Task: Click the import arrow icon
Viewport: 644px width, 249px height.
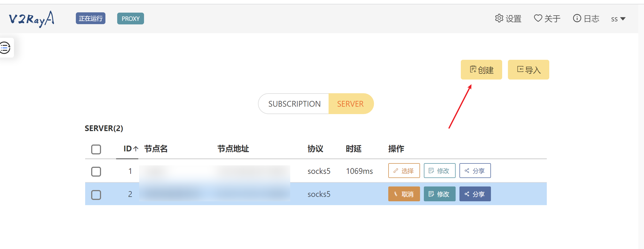Action: (520, 69)
